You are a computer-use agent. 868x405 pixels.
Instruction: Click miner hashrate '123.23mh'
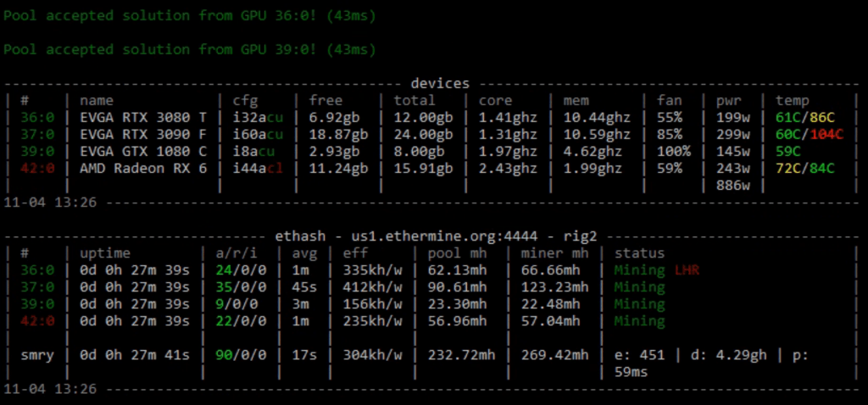pos(554,287)
